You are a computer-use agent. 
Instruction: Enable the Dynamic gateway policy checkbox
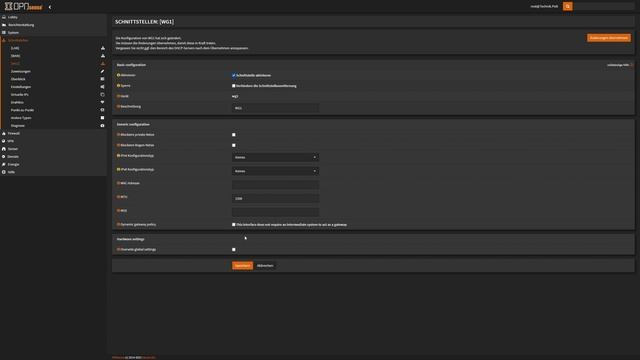pos(234,224)
